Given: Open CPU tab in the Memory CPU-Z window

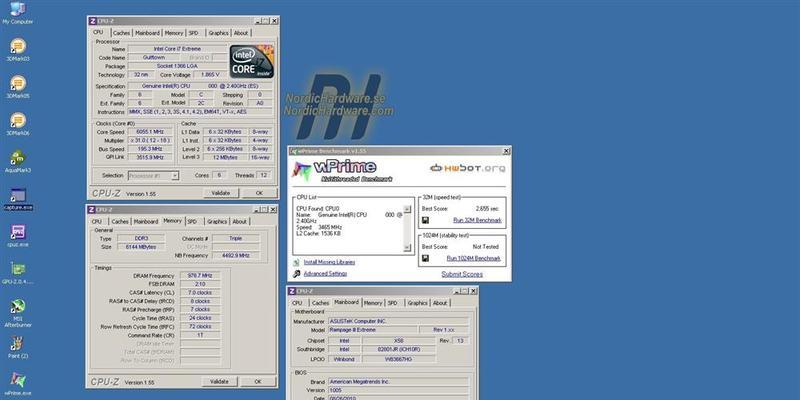Looking at the screenshot, I should [96, 222].
